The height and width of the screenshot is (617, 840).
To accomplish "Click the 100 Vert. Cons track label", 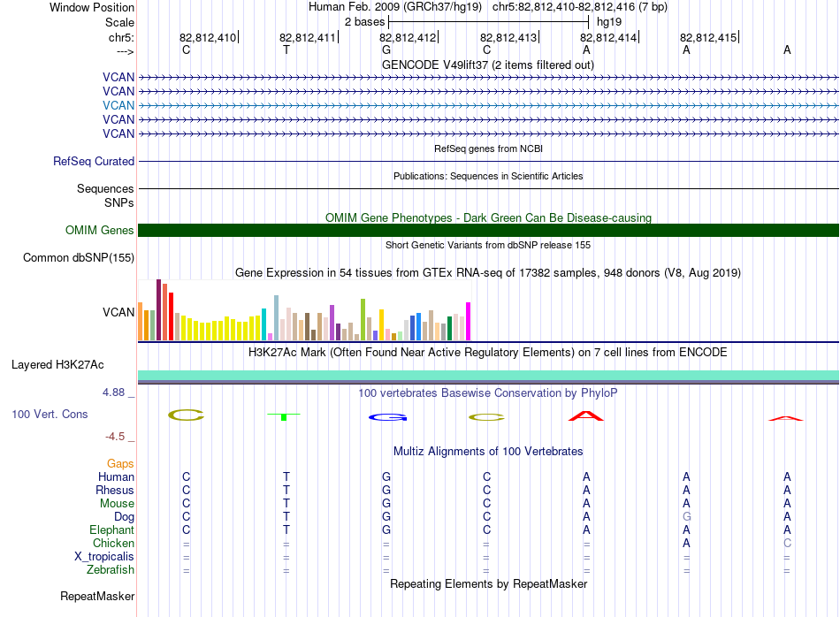I will coord(50,414).
